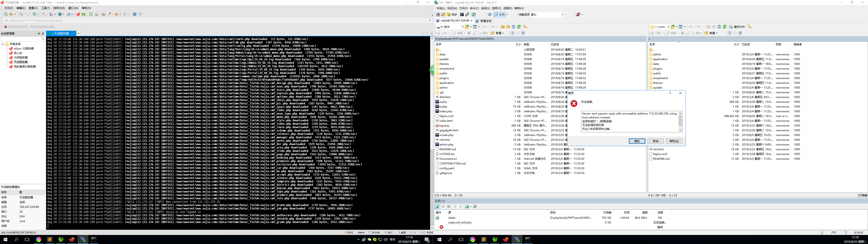
Task: Click the search magnifier icon in Xshell toolbar
Action: point(44,14)
